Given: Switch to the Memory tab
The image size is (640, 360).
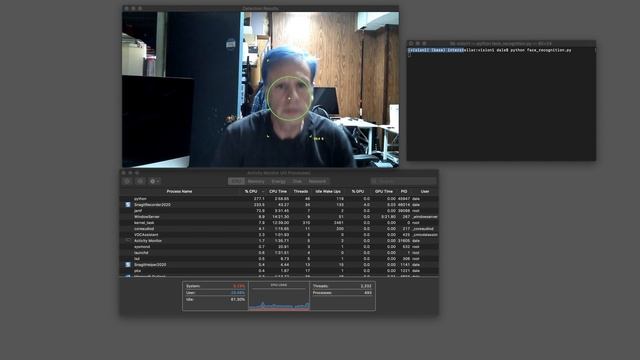Looking at the screenshot, I should pyautogui.click(x=256, y=181).
